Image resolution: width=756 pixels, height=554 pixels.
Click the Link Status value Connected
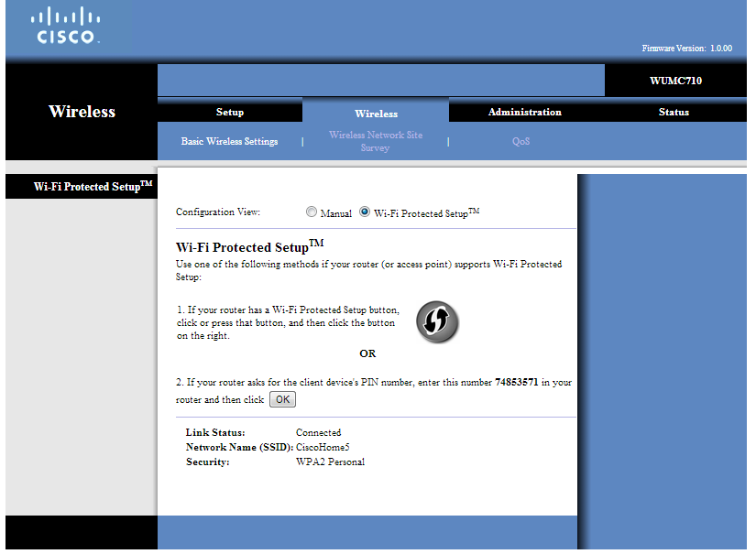318,432
